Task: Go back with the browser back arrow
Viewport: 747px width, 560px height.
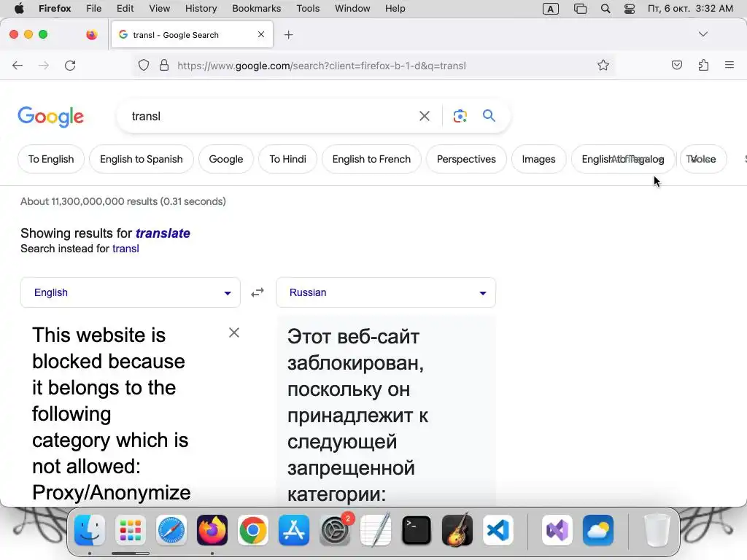Action: click(18, 65)
